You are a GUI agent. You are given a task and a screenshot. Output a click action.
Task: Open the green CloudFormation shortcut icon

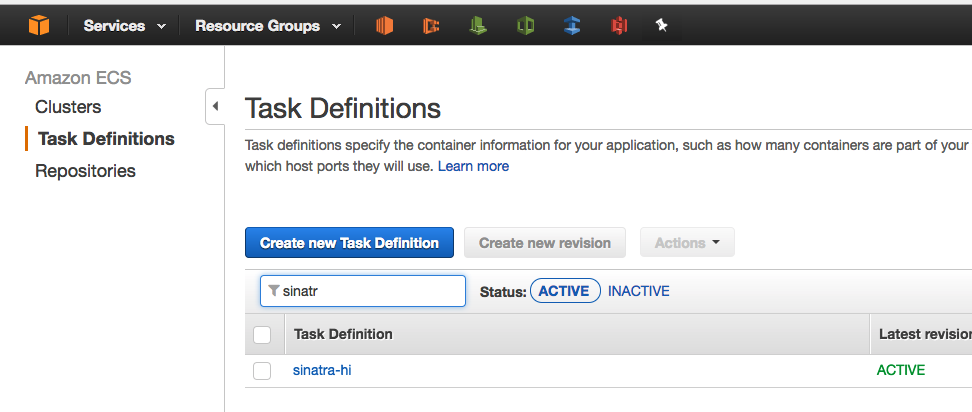click(525, 25)
